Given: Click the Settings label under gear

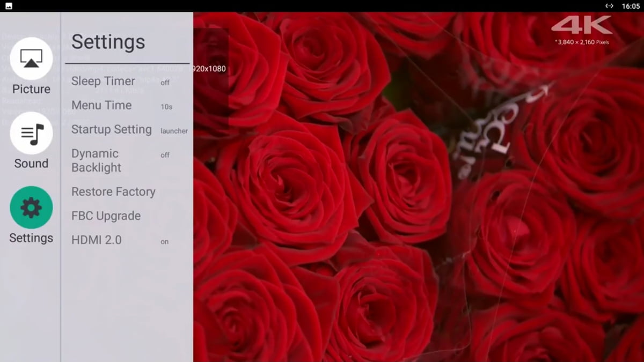Looking at the screenshot, I should pos(31,238).
